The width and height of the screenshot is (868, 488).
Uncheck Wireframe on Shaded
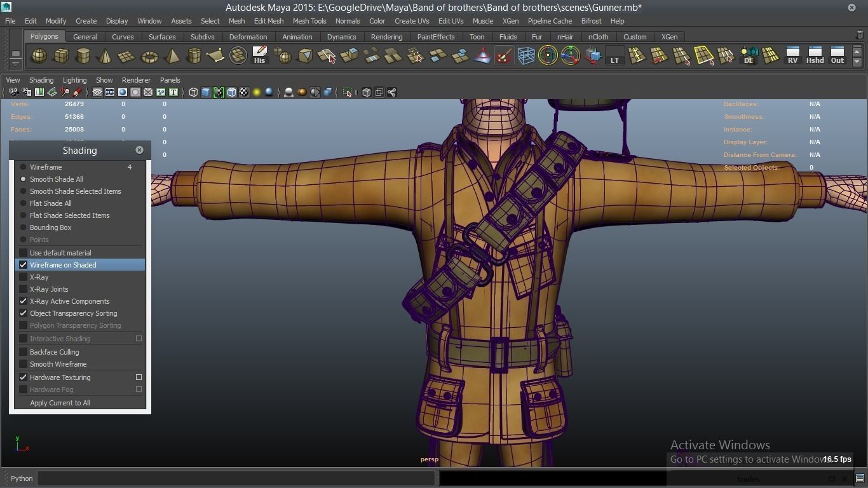23,265
